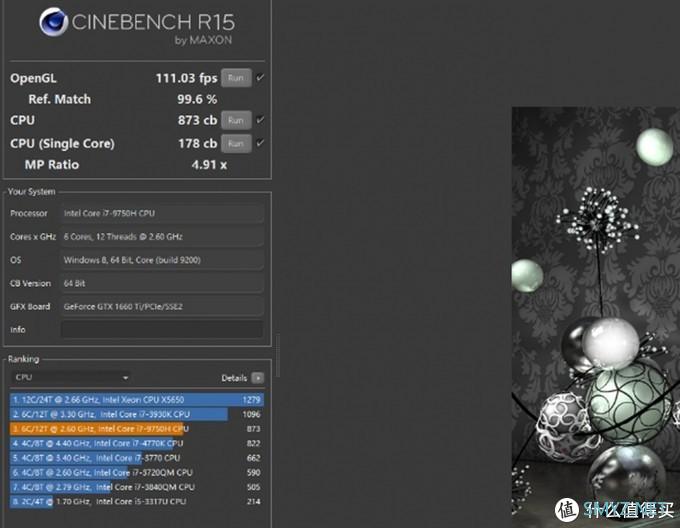
Task: Select the orange i7-9750H ranking row
Action: (x=137, y=429)
